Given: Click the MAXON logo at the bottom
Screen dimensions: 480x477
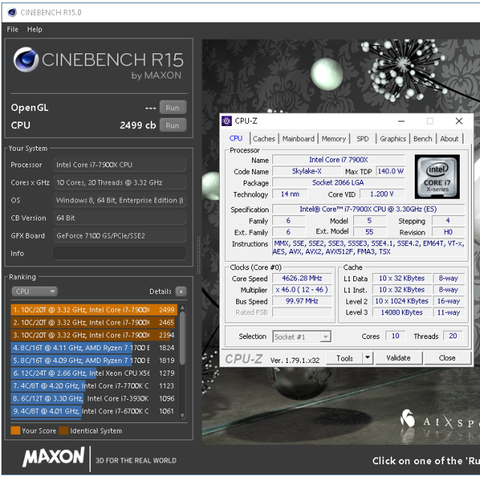Looking at the screenshot, I should point(53,457).
